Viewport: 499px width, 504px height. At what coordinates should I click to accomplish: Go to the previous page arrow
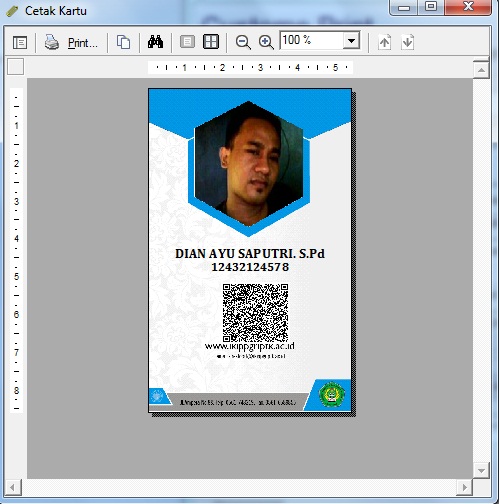pos(384,42)
